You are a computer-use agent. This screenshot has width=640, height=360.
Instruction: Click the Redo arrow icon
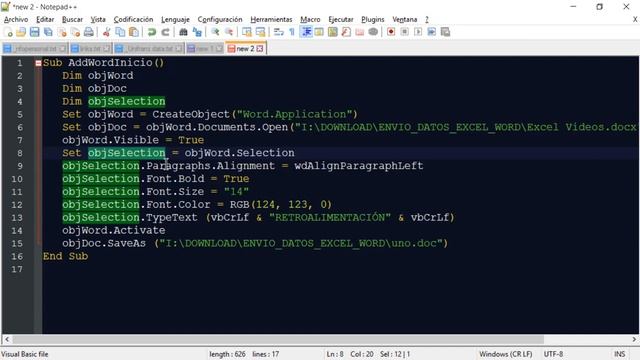165,32
